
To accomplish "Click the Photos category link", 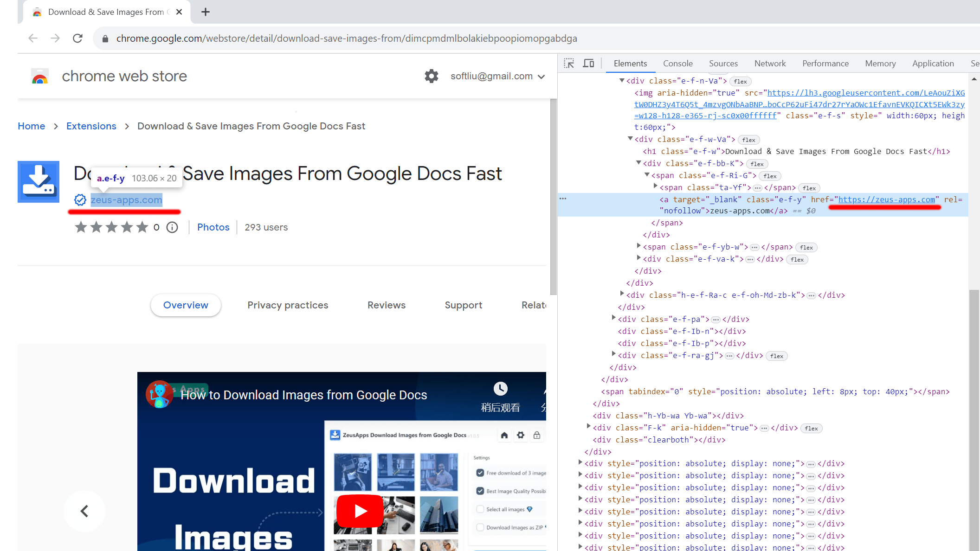I will pos(213,227).
